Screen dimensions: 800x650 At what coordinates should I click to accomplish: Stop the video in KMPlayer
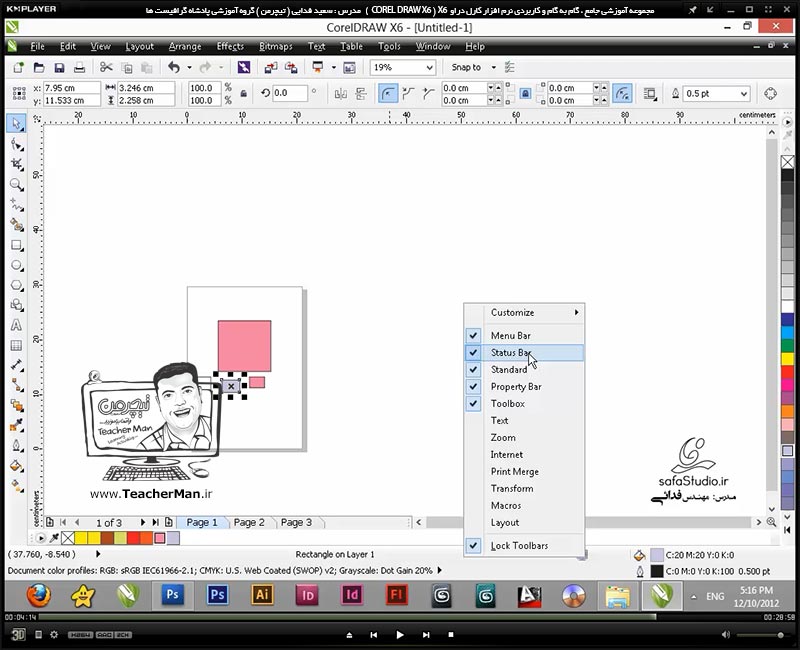[x=451, y=635]
